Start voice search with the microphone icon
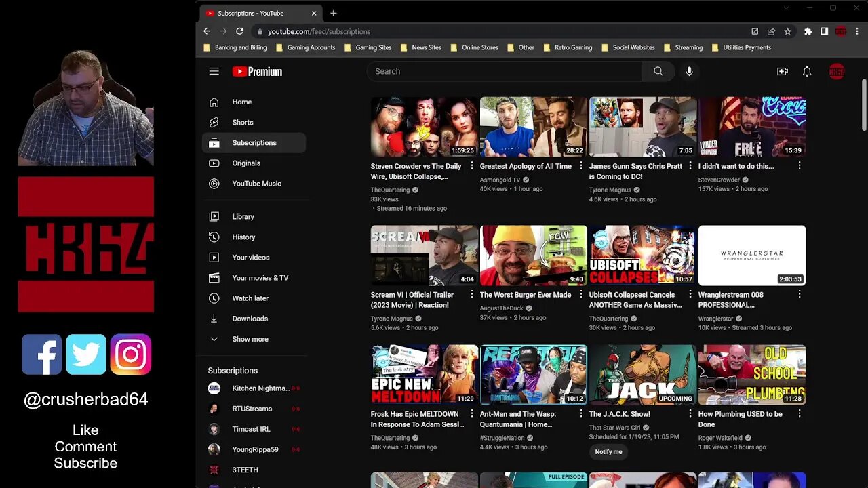This screenshot has height=488, width=868. pos(689,71)
